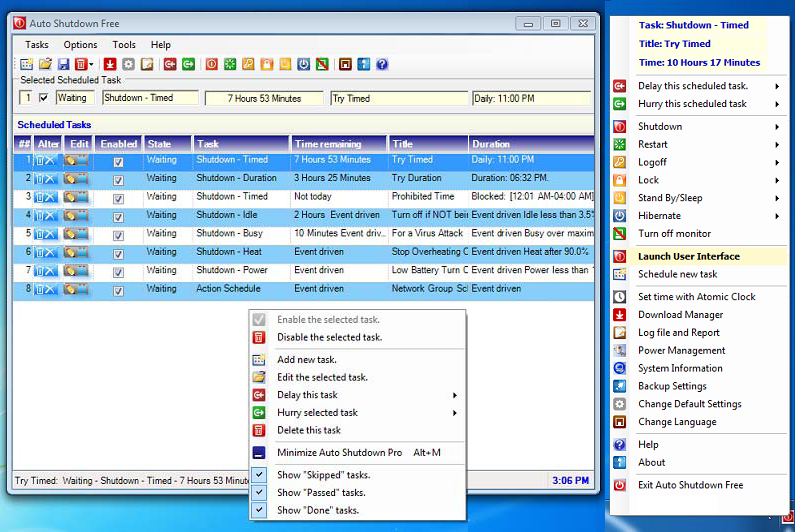Click the green Restart toolbar icon
Viewport: 795px width, 532px height.
tap(230, 64)
